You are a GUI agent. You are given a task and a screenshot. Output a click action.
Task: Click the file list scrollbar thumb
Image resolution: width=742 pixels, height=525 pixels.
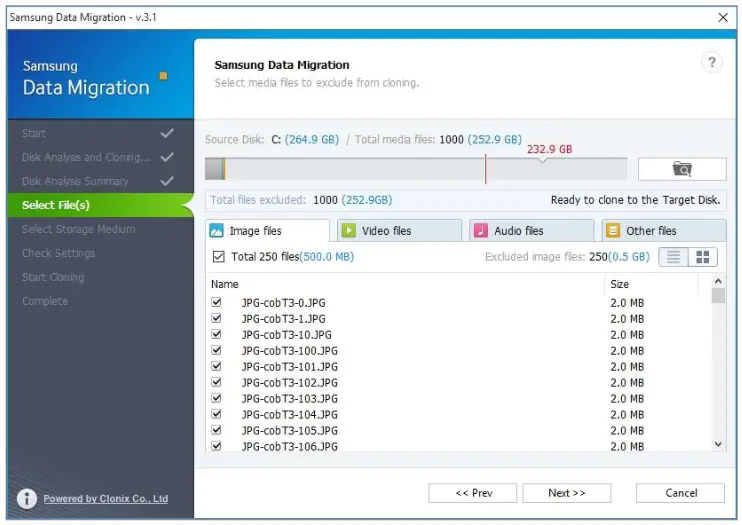718,295
